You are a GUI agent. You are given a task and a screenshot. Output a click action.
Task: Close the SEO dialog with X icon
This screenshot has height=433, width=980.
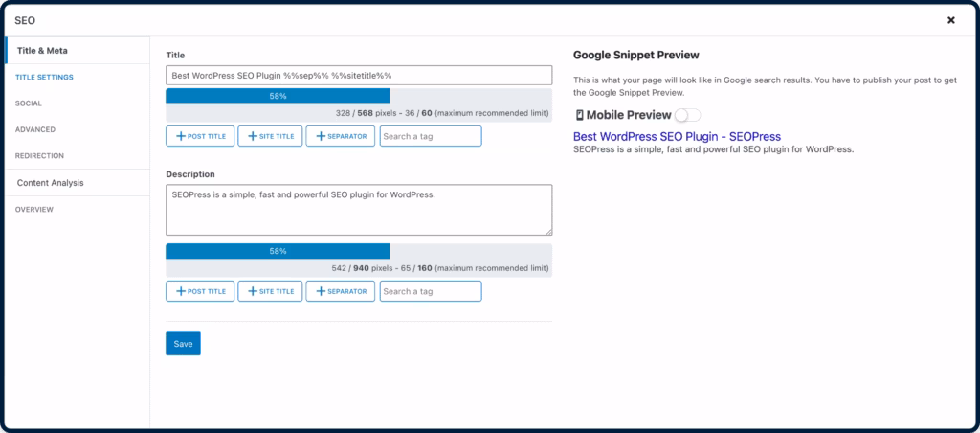[x=950, y=20]
